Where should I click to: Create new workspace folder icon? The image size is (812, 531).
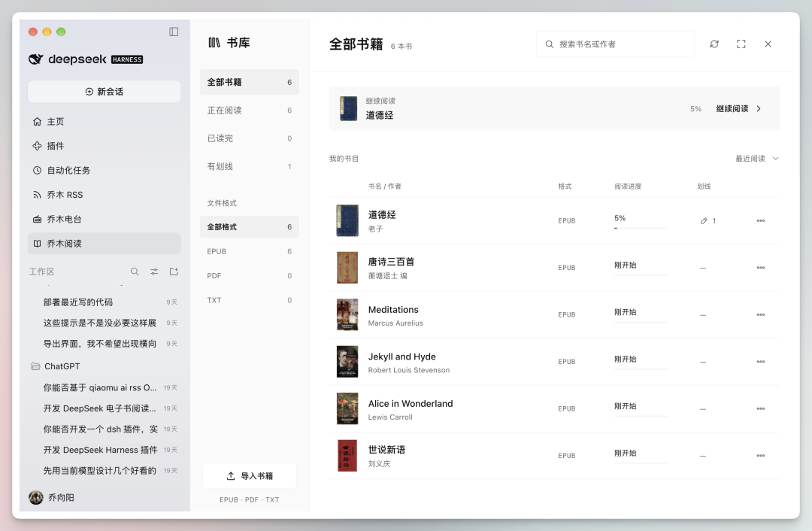click(x=174, y=272)
